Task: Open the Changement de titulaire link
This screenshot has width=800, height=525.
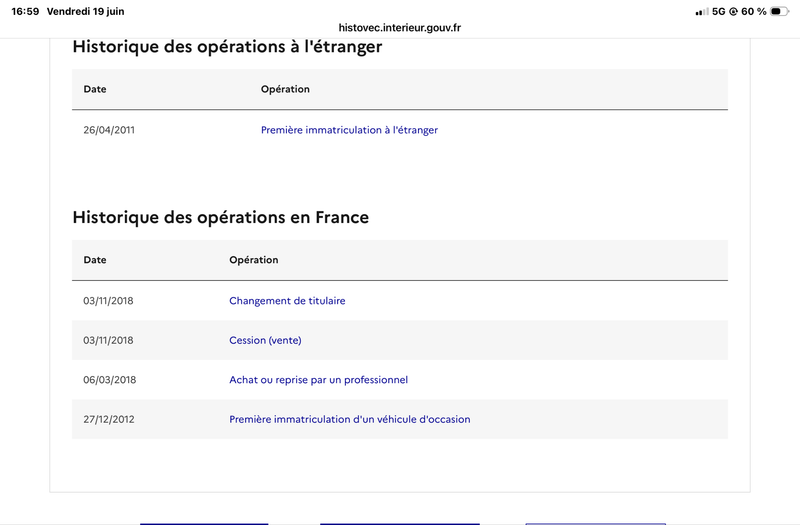Action: pyautogui.click(x=287, y=301)
